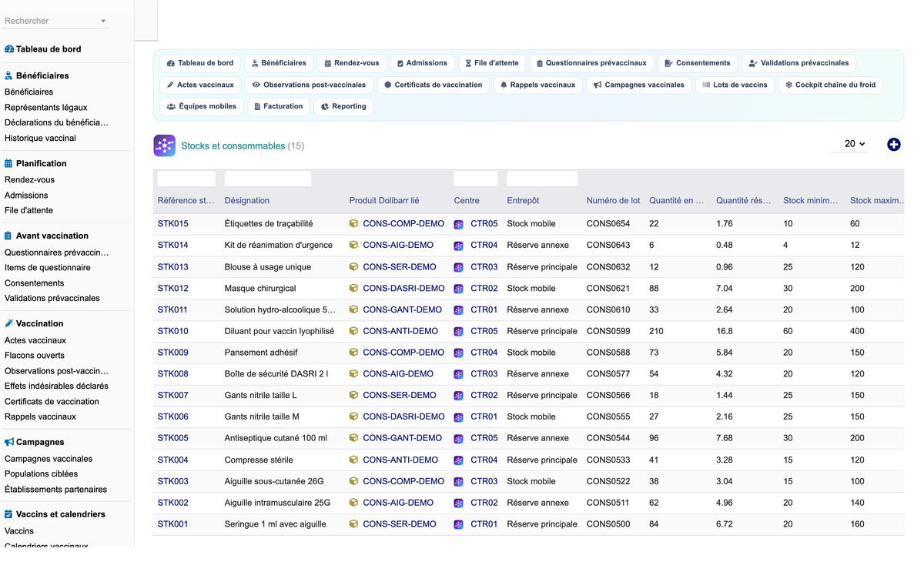The image size is (924, 572).
Task: Open Flacons ouverts in sidebar
Action: coord(35,356)
